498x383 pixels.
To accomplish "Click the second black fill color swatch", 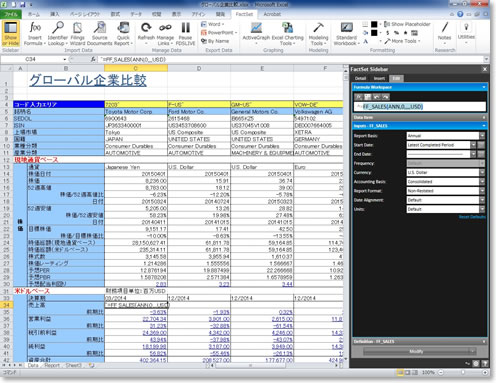I will [374, 33].
